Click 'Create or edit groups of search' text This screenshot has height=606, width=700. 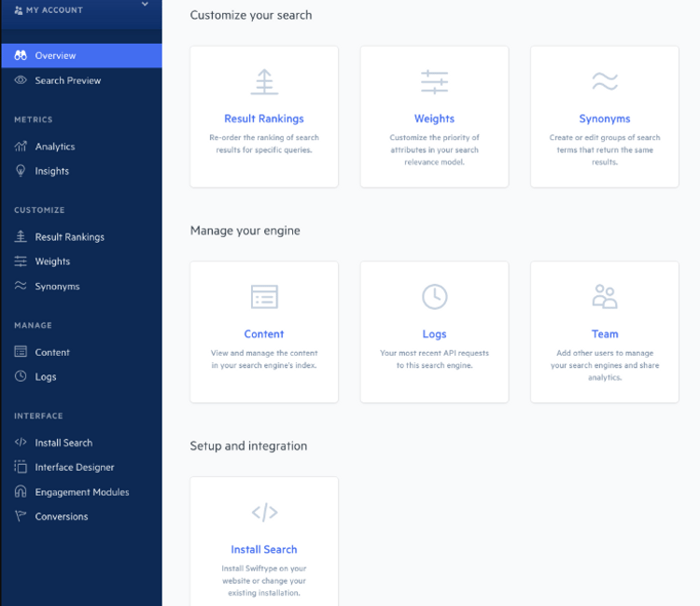tap(605, 137)
